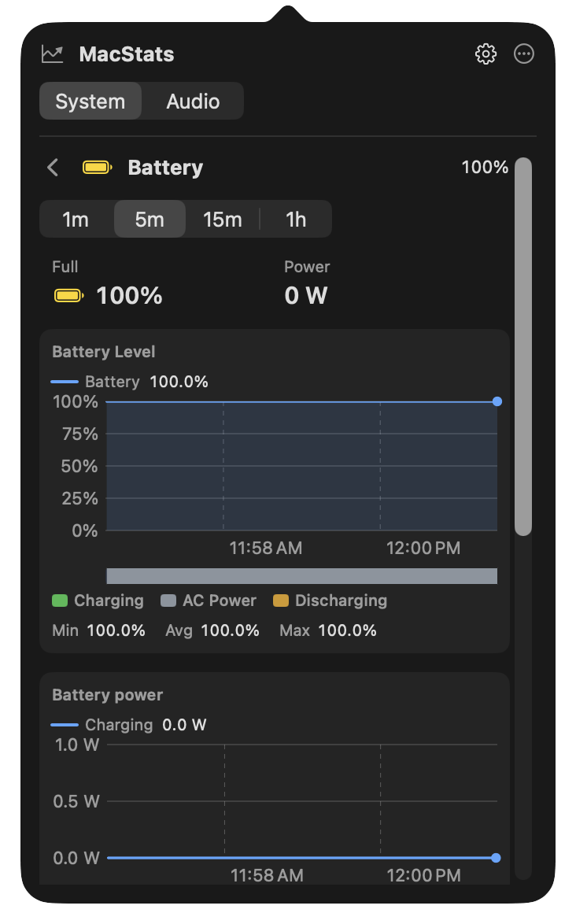This screenshot has height=924, width=576.
Task: Select the 15m time range
Action: tap(223, 220)
